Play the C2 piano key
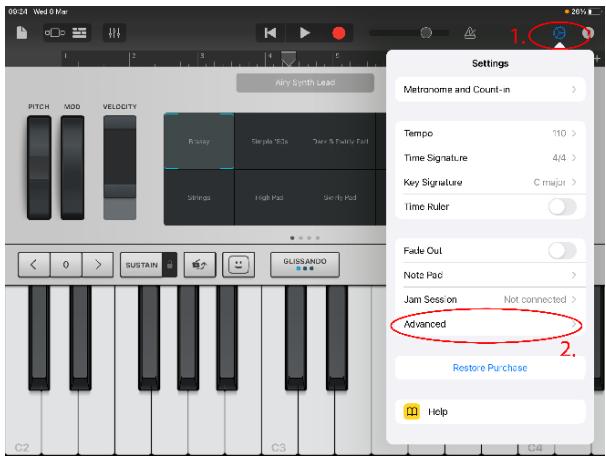 pyautogui.click(x=22, y=421)
